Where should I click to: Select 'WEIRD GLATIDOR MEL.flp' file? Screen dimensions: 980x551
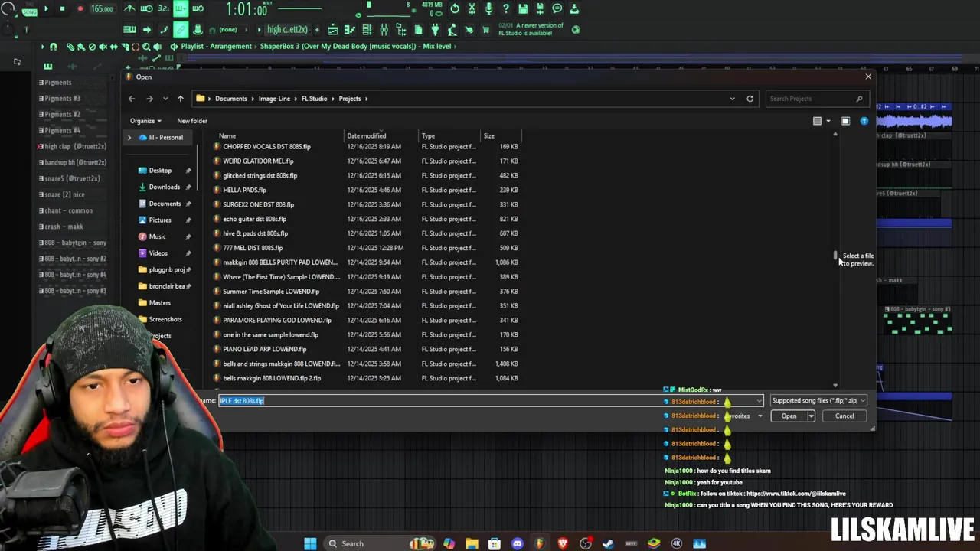[258, 161]
